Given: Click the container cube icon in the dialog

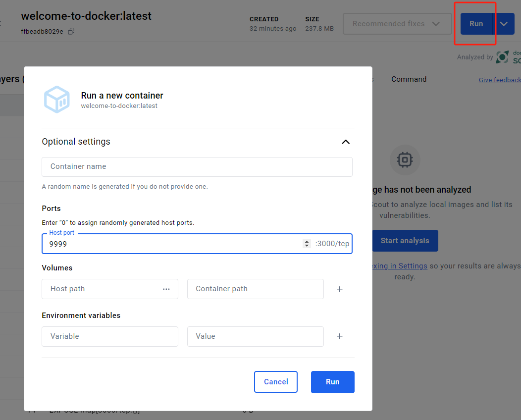Looking at the screenshot, I should (x=57, y=99).
